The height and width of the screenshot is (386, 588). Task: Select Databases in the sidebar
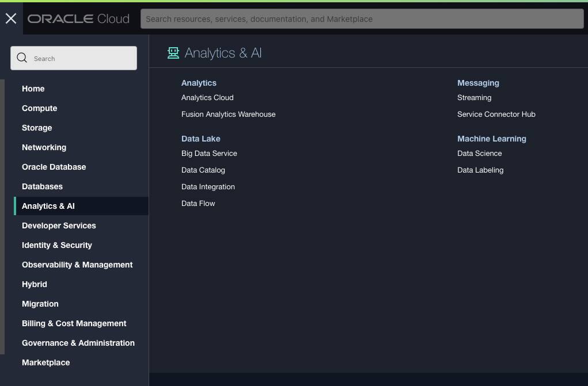point(42,186)
